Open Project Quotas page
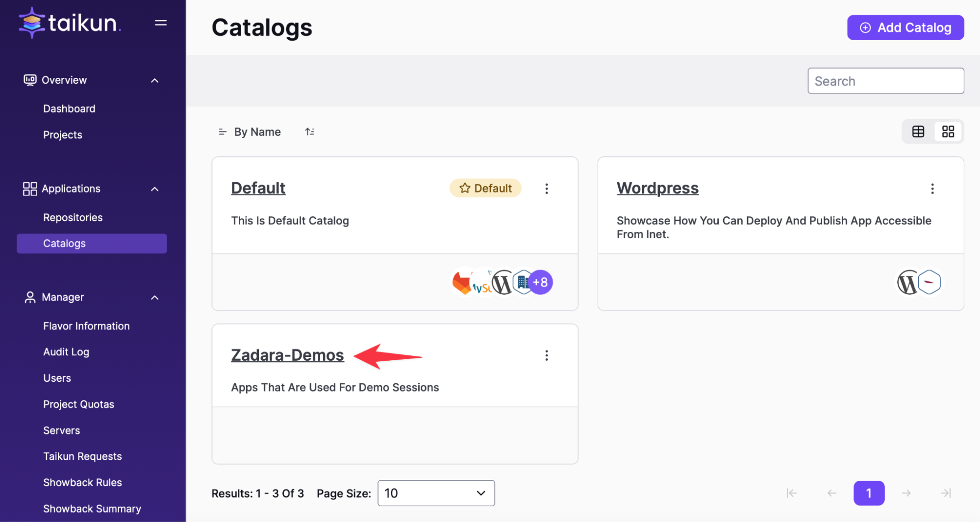 pyautogui.click(x=78, y=404)
